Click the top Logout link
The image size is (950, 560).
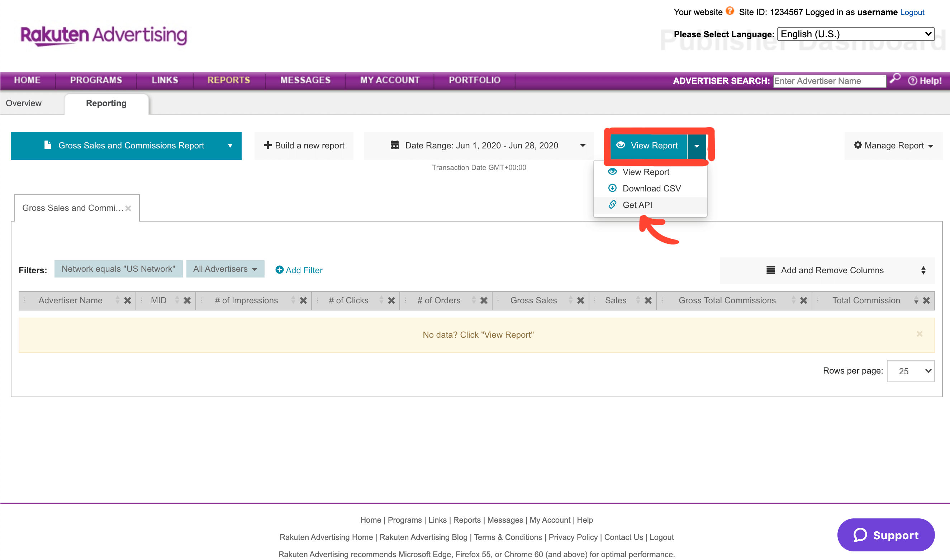[912, 12]
